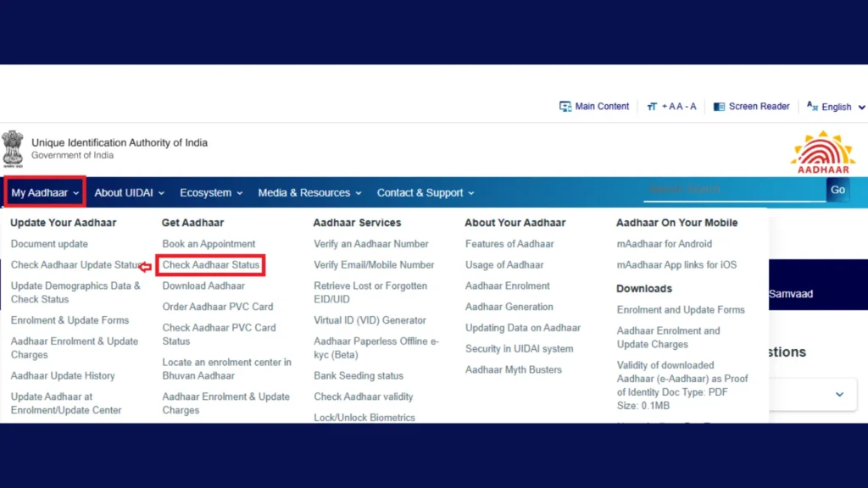Viewport: 868px width, 488px height.
Task: Click the Main Content skip icon
Action: tap(565, 106)
